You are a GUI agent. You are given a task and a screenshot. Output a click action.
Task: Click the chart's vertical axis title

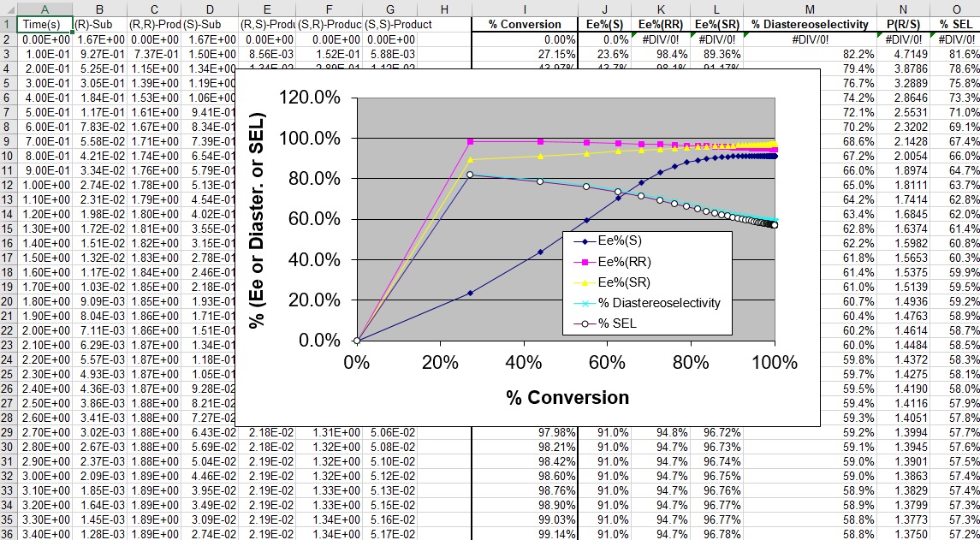(256, 221)
